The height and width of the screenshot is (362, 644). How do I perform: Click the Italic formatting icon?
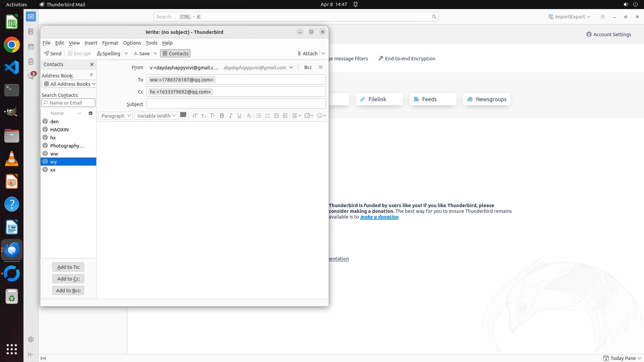pyautogui.click(x=230, y=116)
